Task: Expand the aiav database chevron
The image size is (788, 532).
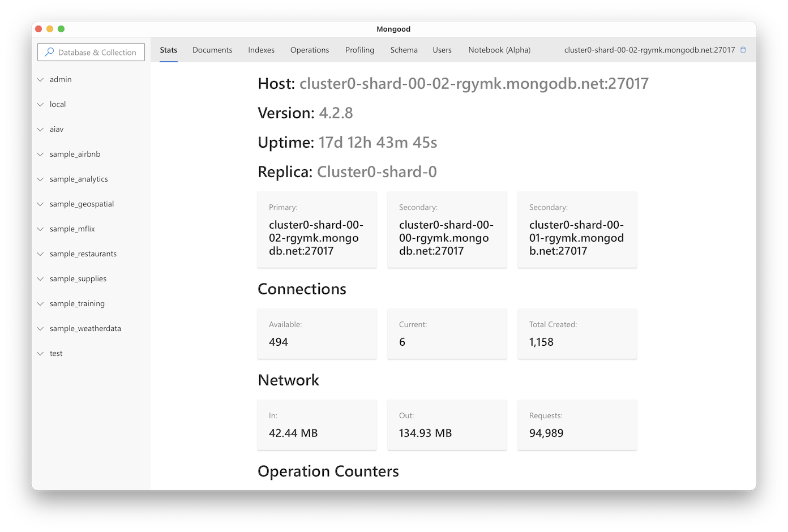Action: [x=40, y=129]
